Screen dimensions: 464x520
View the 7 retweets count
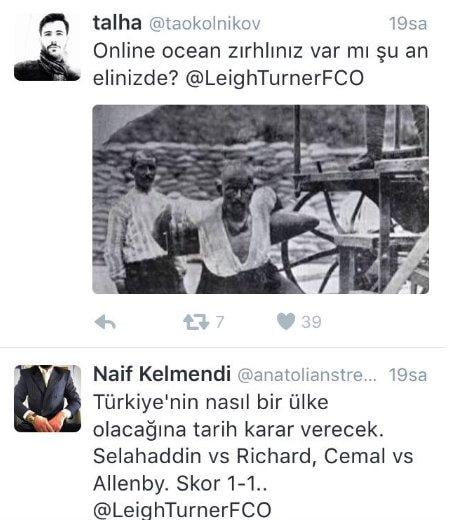(x=220, y=322)
